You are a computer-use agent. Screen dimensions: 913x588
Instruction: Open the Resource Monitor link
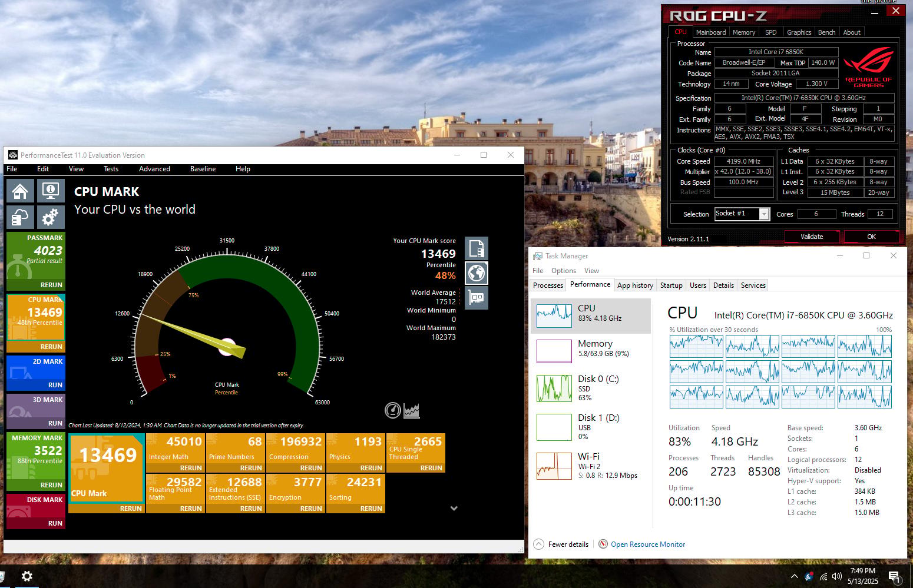[648, 544]
